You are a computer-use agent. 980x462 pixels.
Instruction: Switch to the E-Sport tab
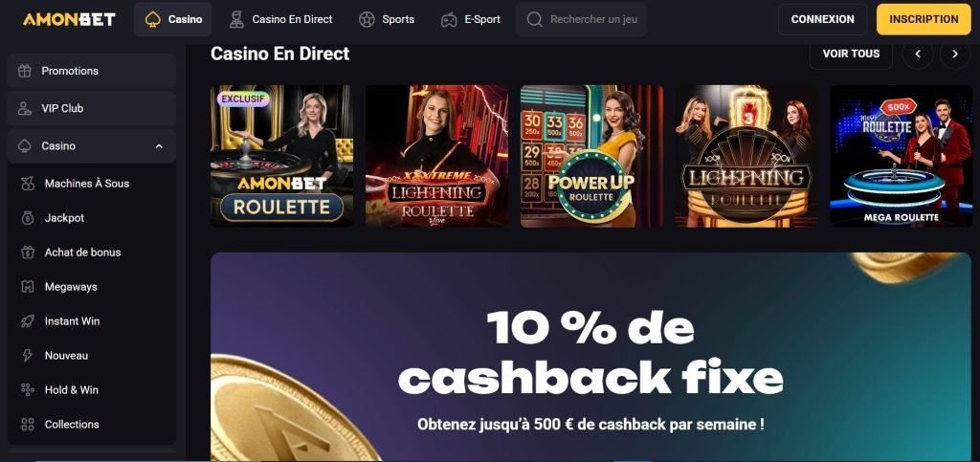point(471,19)
